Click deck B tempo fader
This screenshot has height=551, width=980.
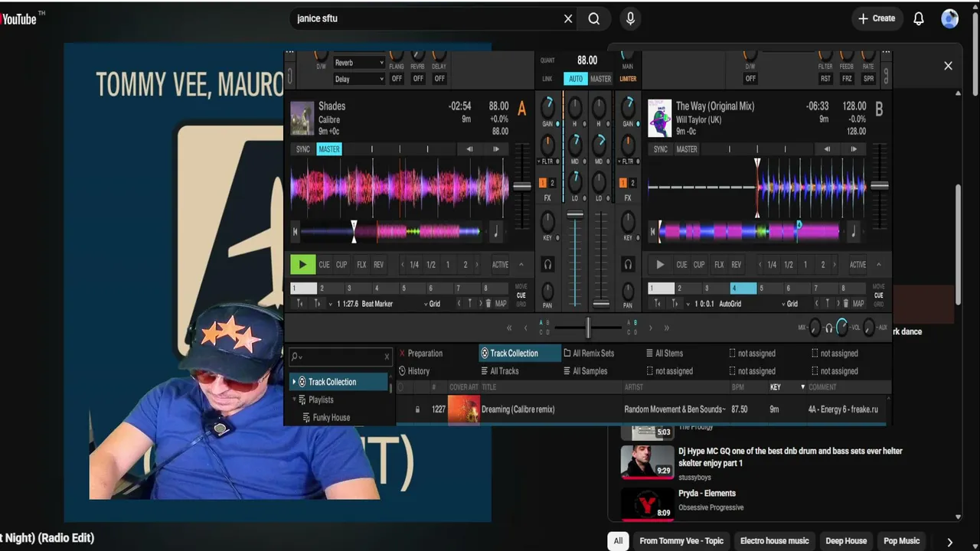point(880,185)
